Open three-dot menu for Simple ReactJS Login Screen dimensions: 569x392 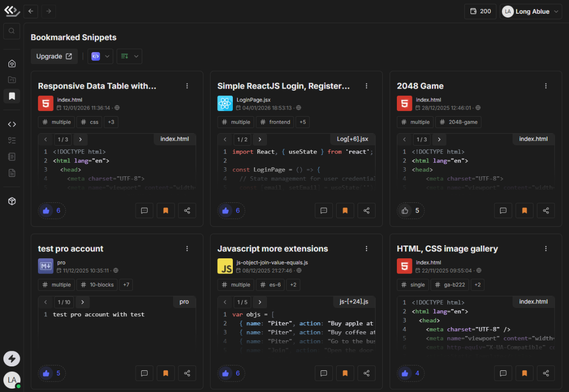pos(366,86)
